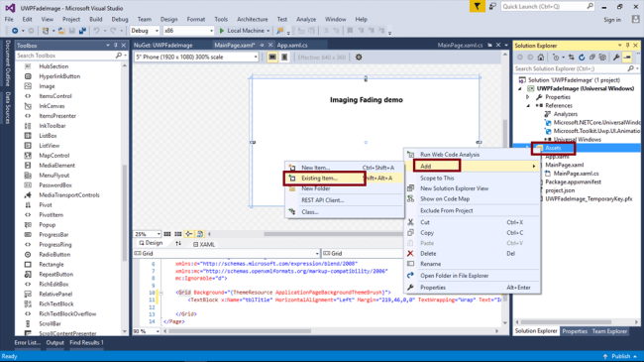This screenshot has width=644, height=362.
Task: Open the Error List panel tab
Action: [28, 343]
